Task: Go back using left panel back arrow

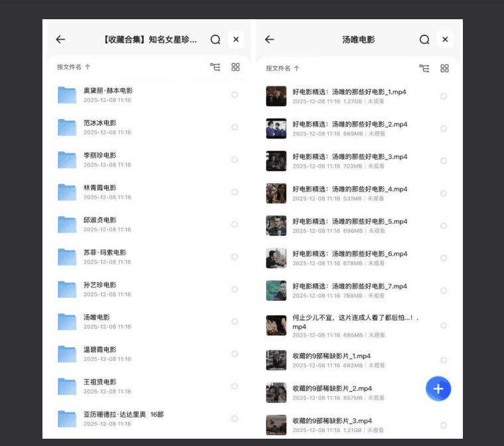Action: pos(60,40)
